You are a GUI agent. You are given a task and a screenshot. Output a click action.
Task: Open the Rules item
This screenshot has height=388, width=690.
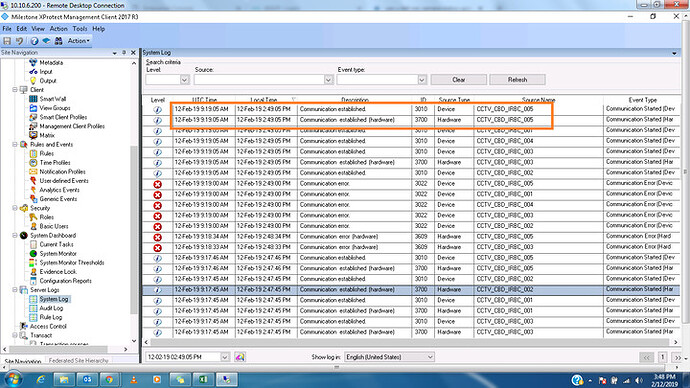(x=46, y=154)
